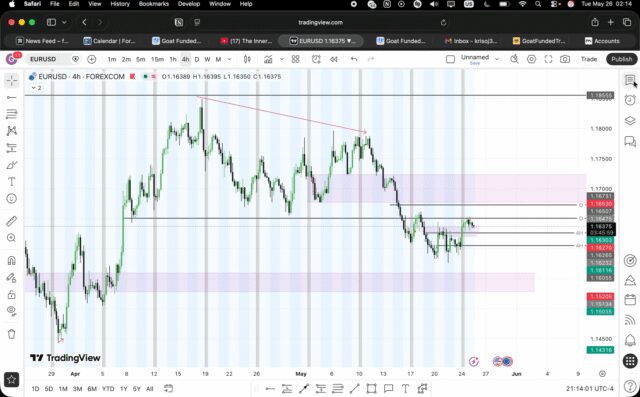Open the Safari sidebar dropdown chevron
This screenshot has height=397, width=640.
click(64, 22)
